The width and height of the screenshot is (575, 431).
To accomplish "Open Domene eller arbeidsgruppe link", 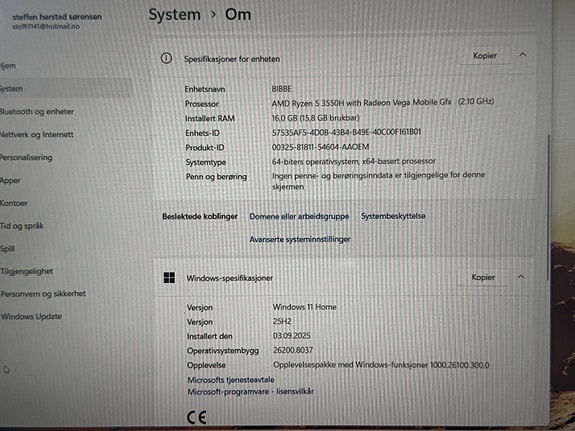I will (x=299, y=216).
